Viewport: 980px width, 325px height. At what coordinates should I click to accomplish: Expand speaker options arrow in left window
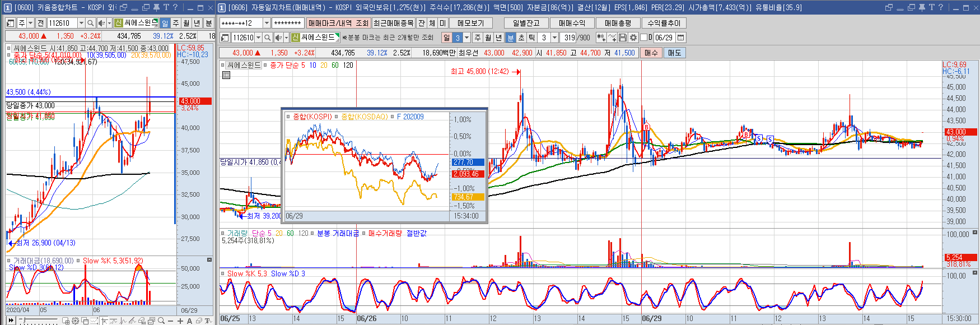[x=109, y=23]
